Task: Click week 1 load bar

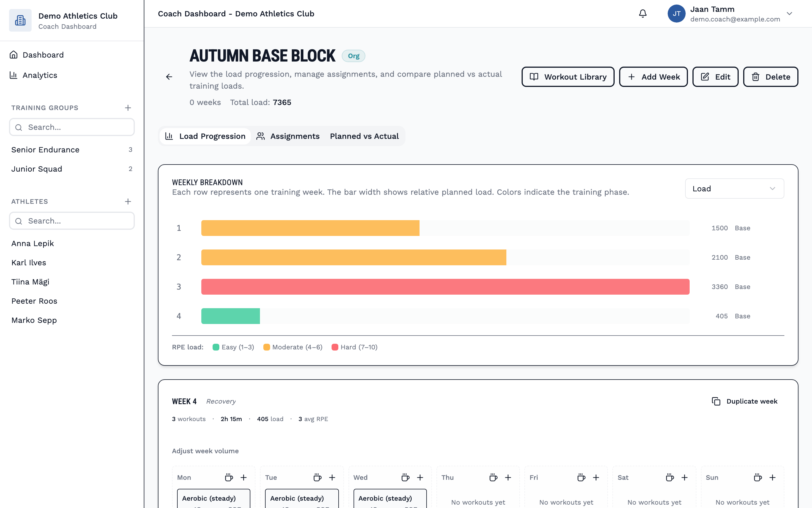Action: click(310, 228)
